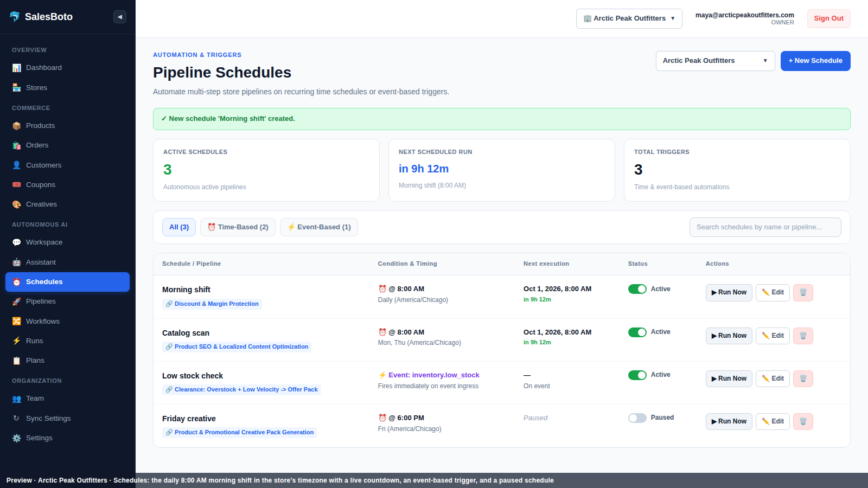Delete the Catalog scan schedule
Viewport: 868px width, 488px height.
coord(803,336)
